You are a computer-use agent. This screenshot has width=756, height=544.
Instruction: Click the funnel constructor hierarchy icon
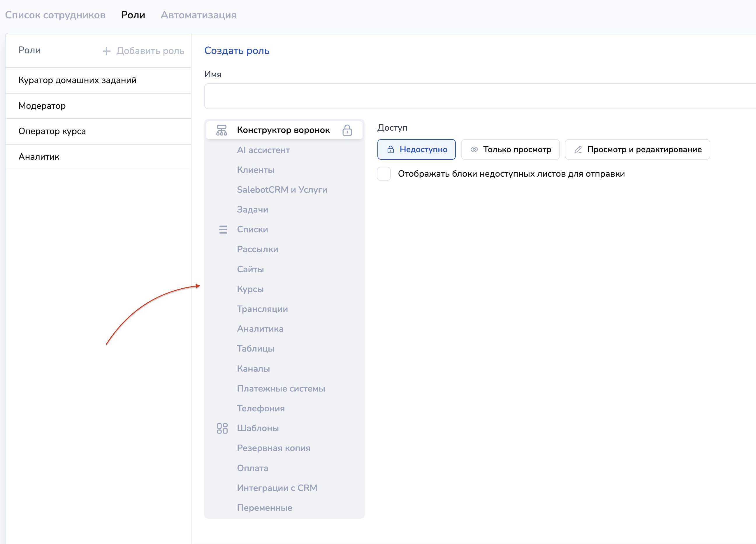(x=221, y=130)
